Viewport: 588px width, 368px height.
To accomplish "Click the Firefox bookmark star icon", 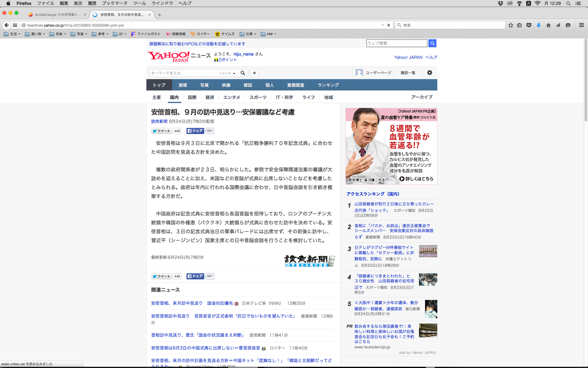I will tap(511, 25).
